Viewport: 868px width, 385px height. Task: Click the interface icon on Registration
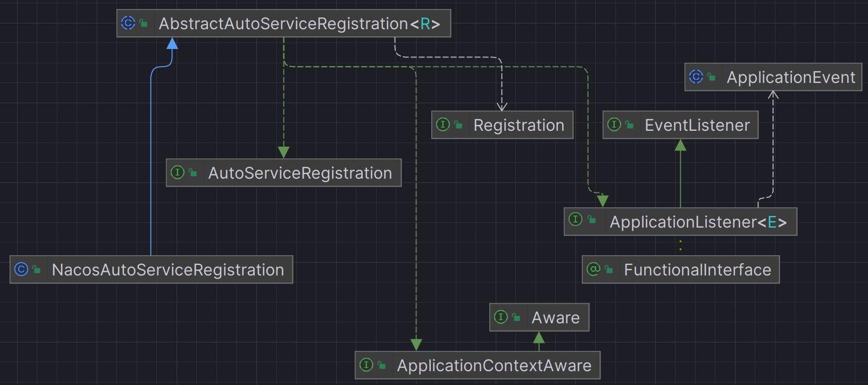click(x=443, y=124)
